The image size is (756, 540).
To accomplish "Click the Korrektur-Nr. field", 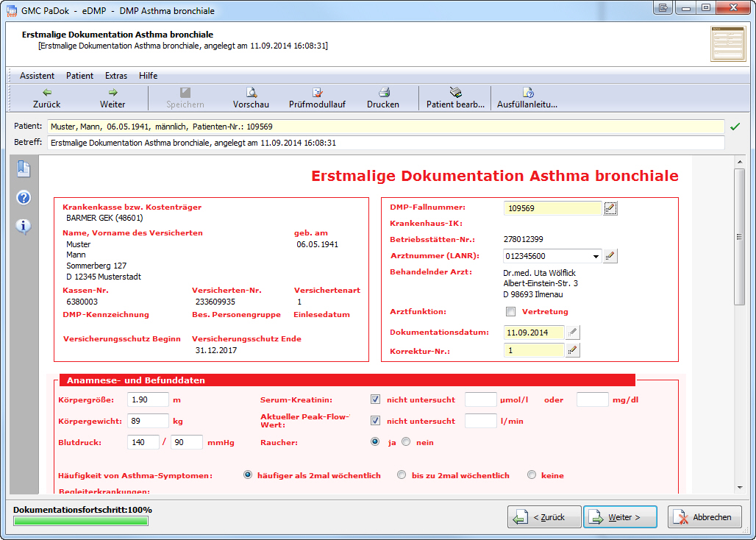I will coord(534,350).
